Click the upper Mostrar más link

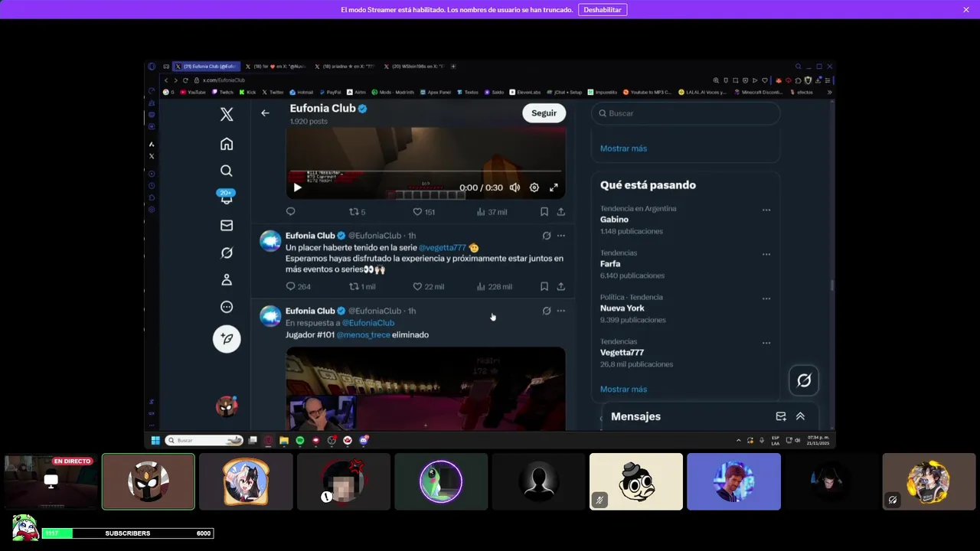pos(623,148)
